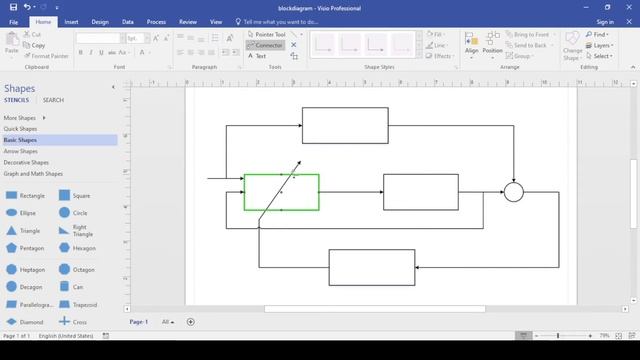Open the File tab
Viewport: 640px width, 360px height.
click(x=13, y=22)
